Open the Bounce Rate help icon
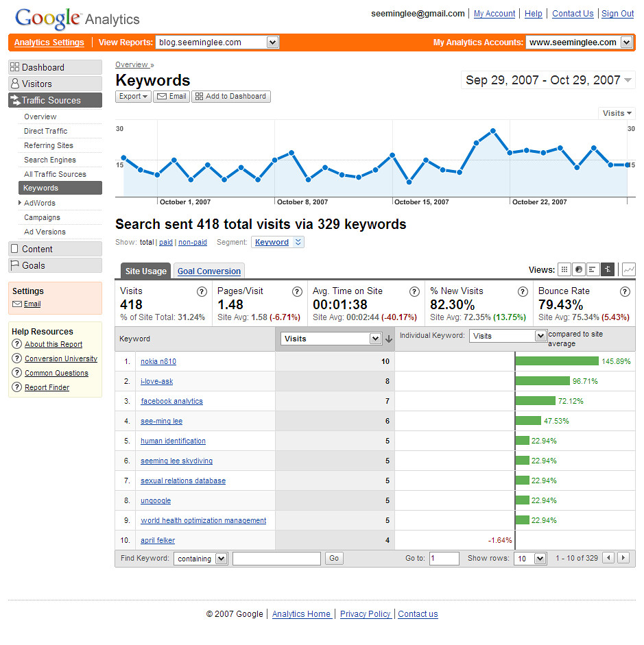644x645 pixels. 625,291
